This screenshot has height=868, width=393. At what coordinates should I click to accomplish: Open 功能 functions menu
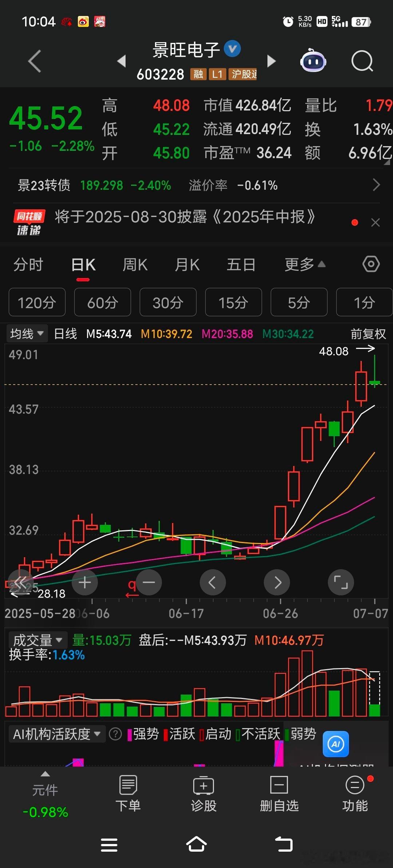[355, 793]
